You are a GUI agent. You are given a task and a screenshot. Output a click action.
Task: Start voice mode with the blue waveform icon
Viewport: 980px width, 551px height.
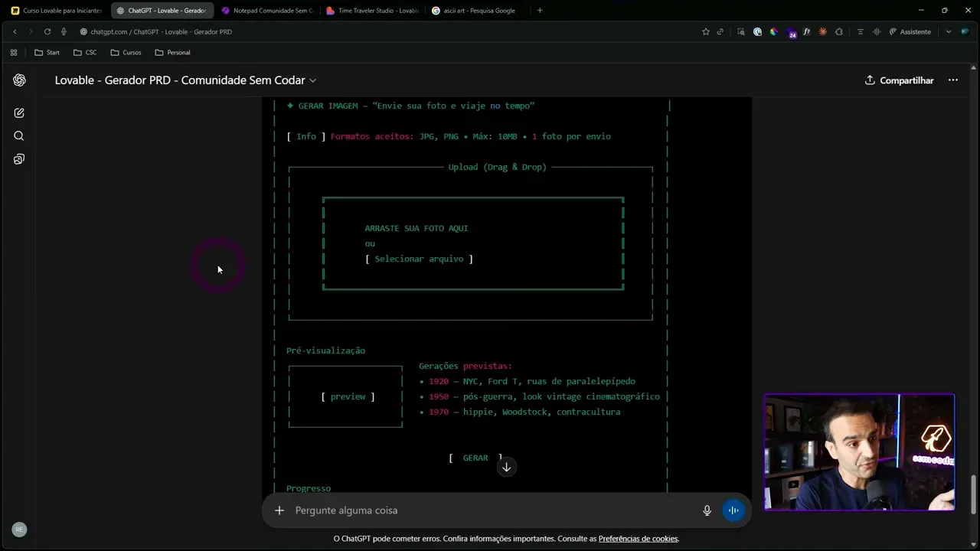point(733,510)
